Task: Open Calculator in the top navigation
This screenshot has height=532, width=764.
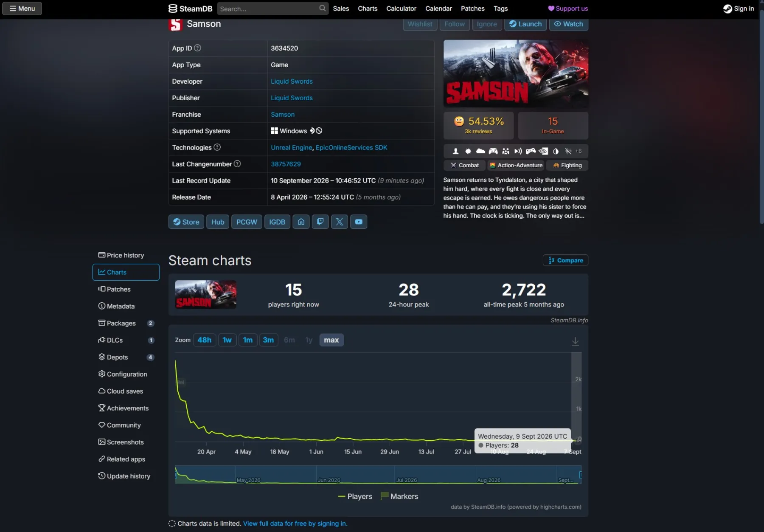Action: [401, 8]
